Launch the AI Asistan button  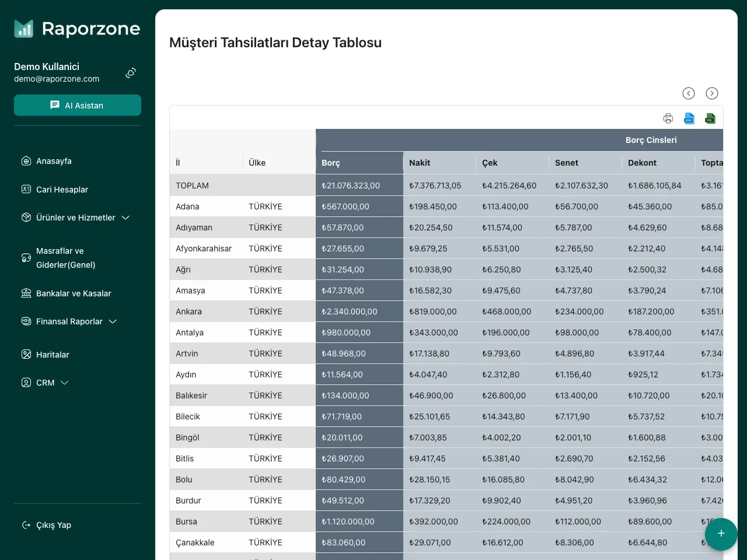pyautogui.click(x=78, y=106)
